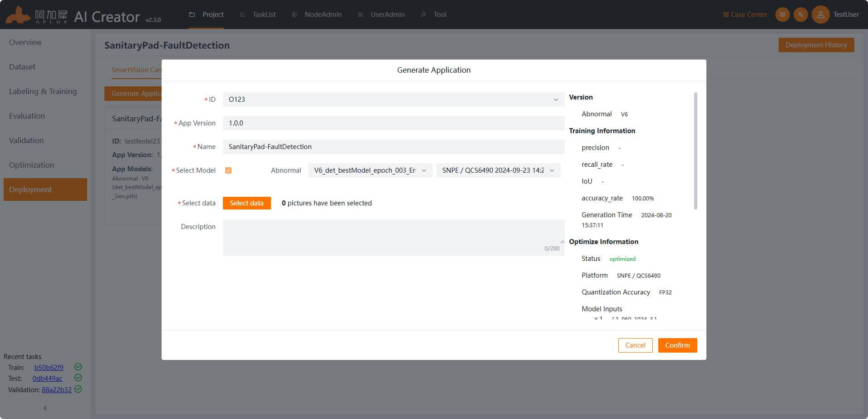Viewport: 868px width, 419px height.
Task: Click '0 pictures have been selected' text
Action: [x=327, y=203]
